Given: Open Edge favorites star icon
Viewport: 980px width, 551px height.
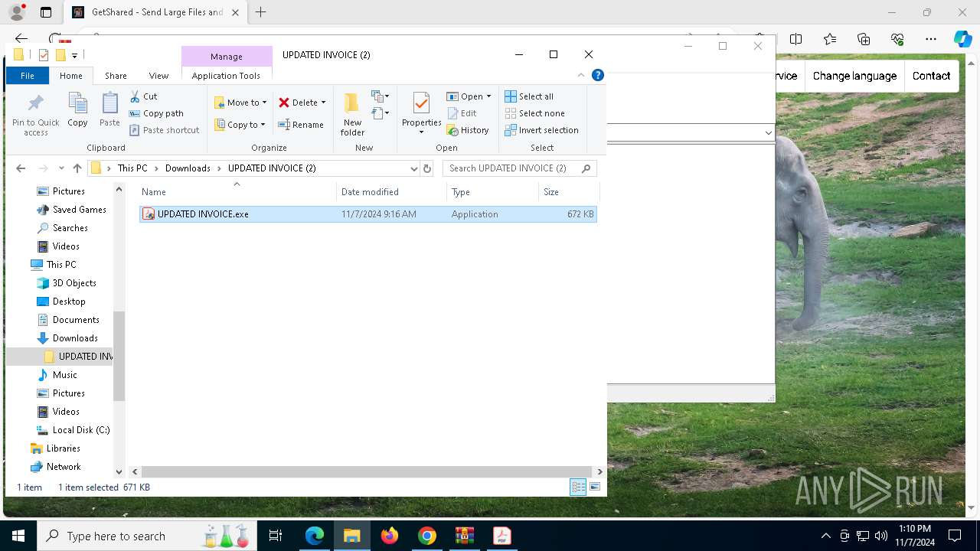Looking at the screenshot, I should [830, 39].
